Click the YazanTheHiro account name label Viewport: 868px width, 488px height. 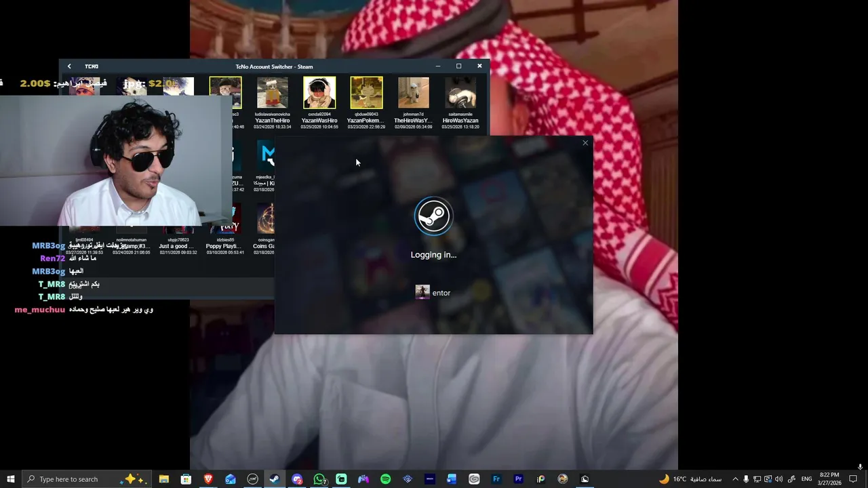pyautogui.click(x=273, y=121)
